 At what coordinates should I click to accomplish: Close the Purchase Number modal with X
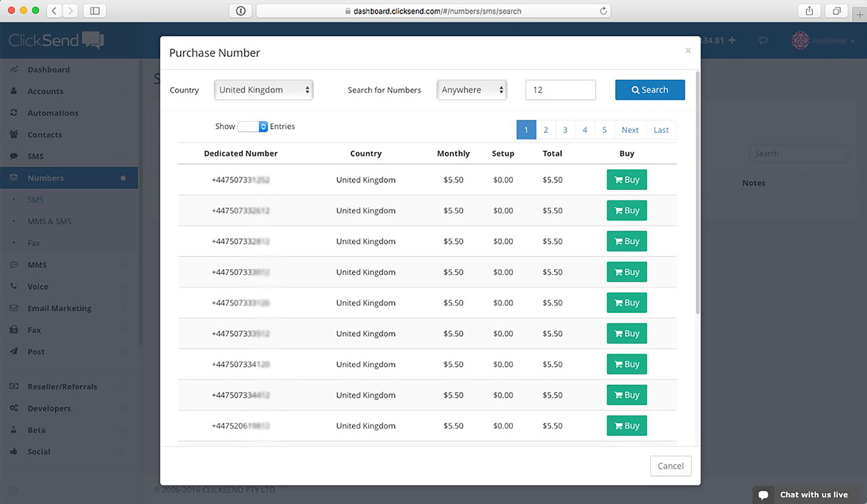pos(688,50)
